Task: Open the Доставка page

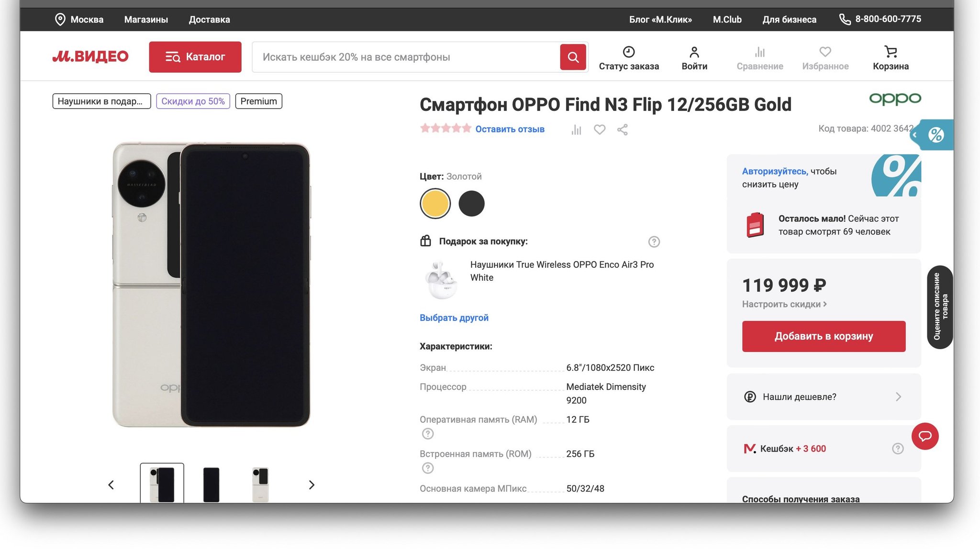Action: click(x=209, y=20)
